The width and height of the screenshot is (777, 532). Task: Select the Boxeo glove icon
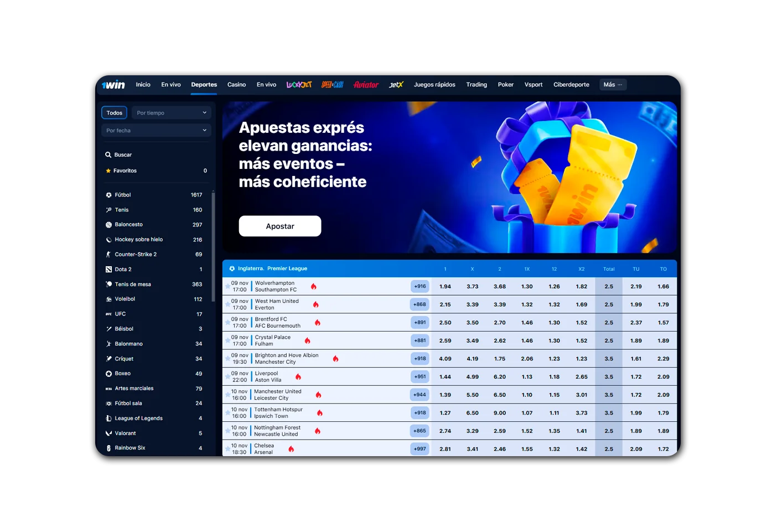(109, 374)
